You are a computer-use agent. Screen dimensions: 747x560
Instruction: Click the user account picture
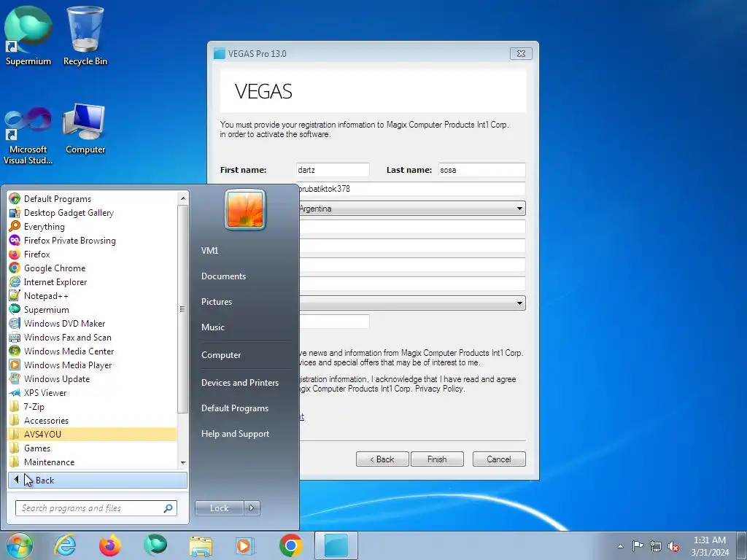[245, 209]
